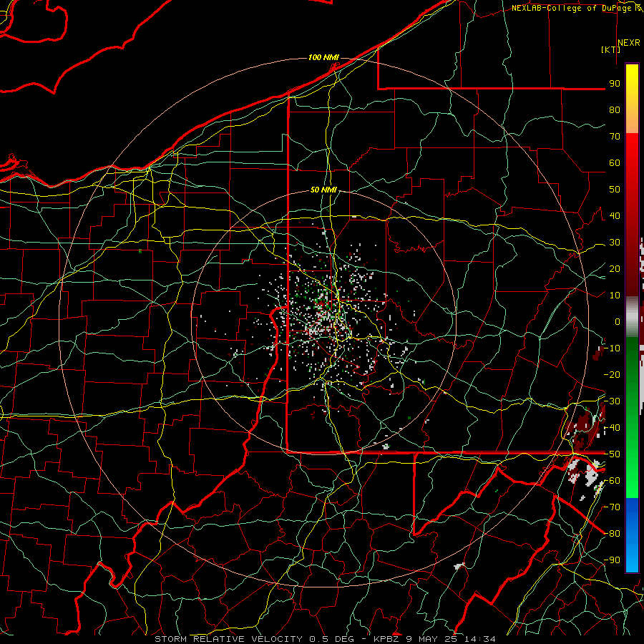Click the -40 value on velocity scale
The image size is (644, 644).
(612, 428)
